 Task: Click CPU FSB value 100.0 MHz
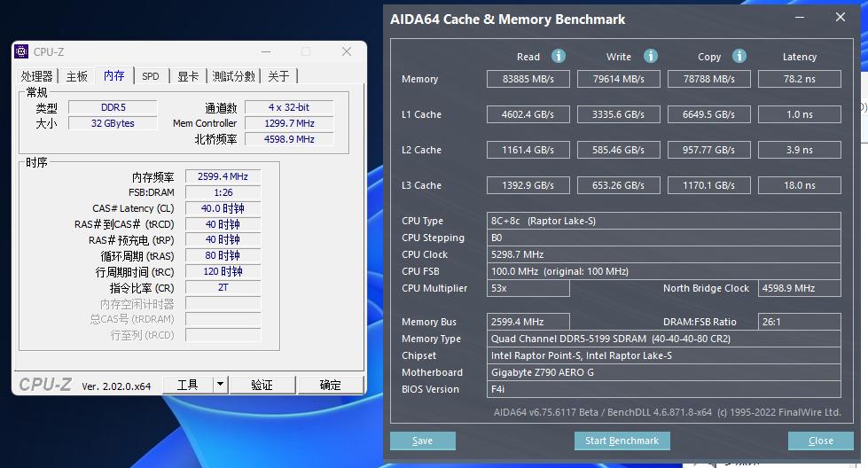pos(664,271)
